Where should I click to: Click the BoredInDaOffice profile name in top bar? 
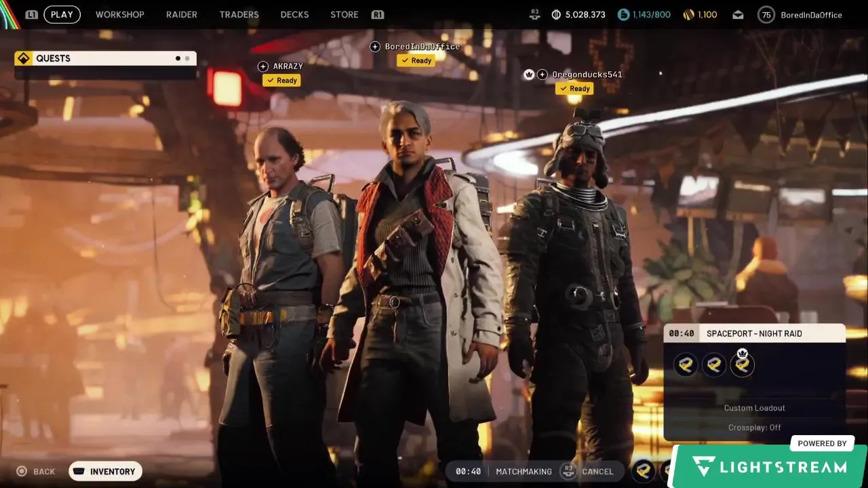pyautogui.click(x=811, y=15)
